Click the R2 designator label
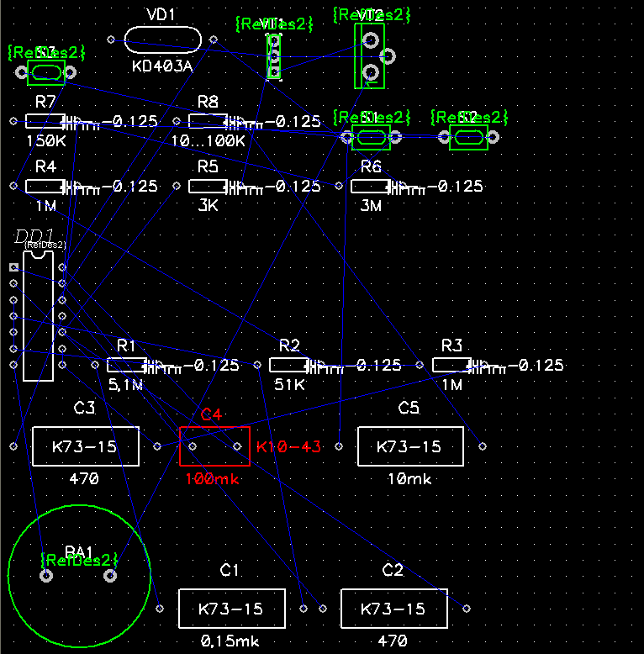 click(x=289, y=345)
